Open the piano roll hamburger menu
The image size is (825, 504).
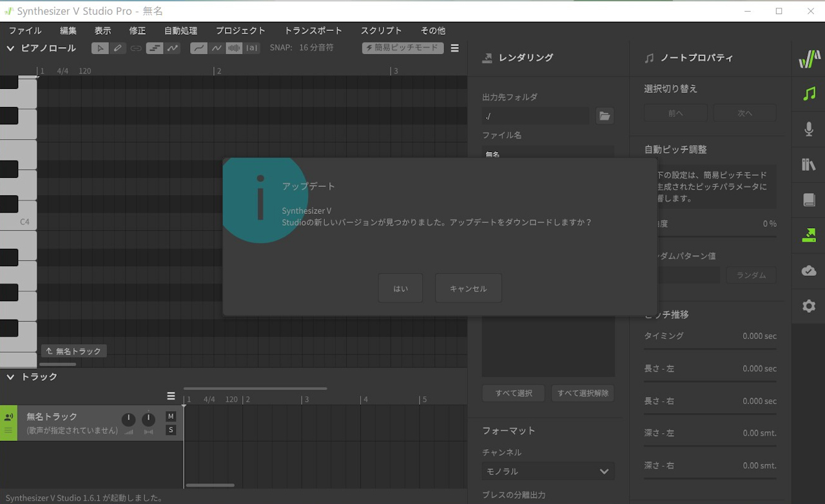coord(455,48)
